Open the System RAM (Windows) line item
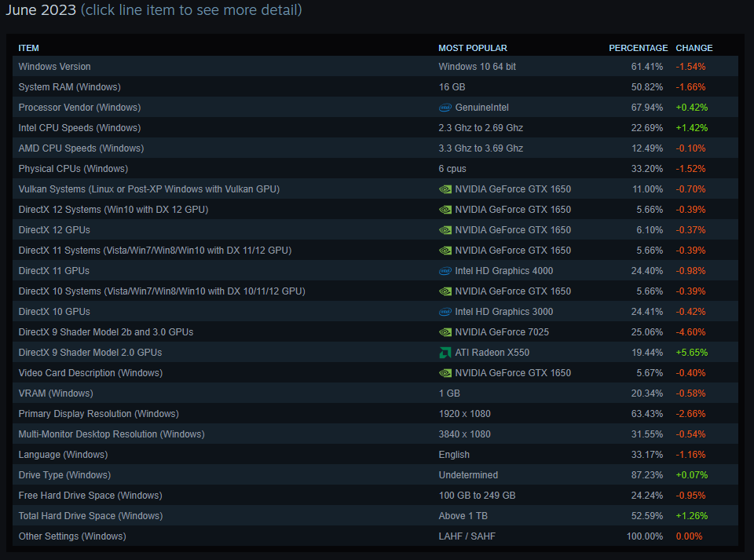Viewport: 754px width, 560px height. click(x=375, y=87)
